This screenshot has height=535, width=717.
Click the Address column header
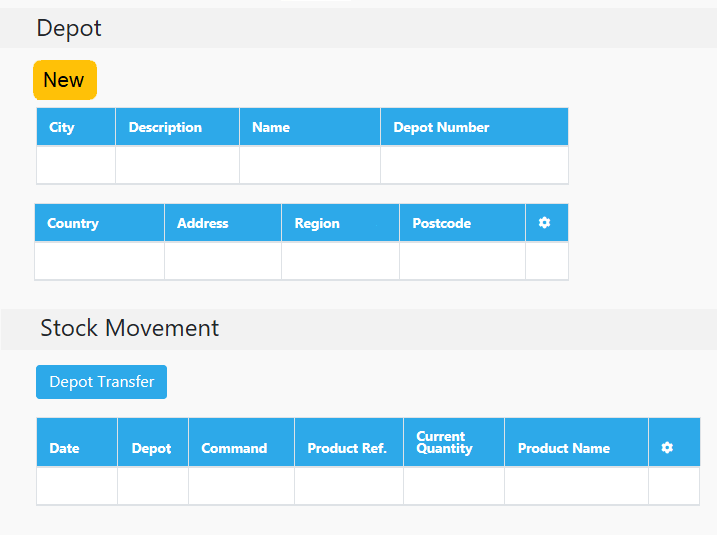(x=223, y=223)
